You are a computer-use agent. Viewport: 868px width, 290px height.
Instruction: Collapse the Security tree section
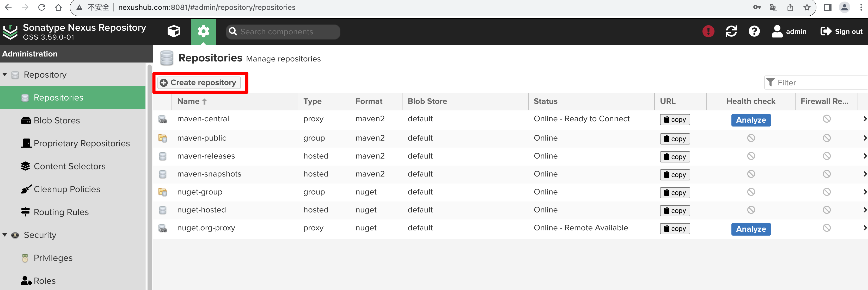[x=5, y=235]
